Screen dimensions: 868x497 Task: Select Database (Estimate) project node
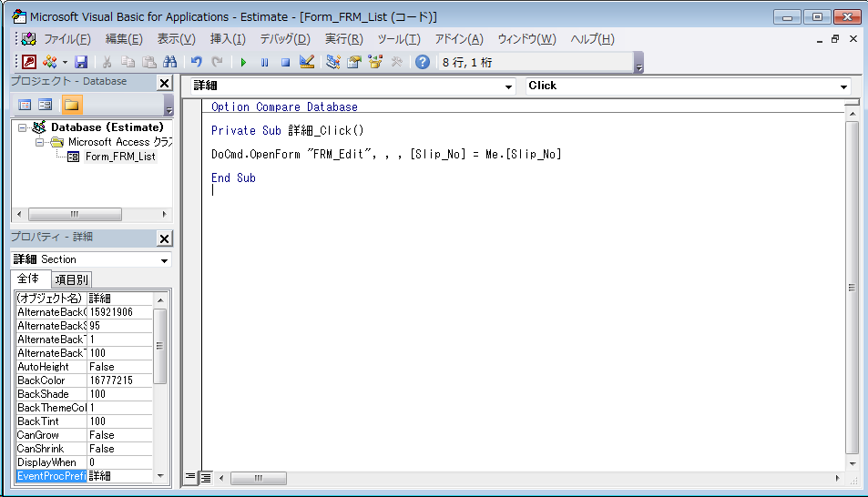pyautogui.click(x=107, y=127)
